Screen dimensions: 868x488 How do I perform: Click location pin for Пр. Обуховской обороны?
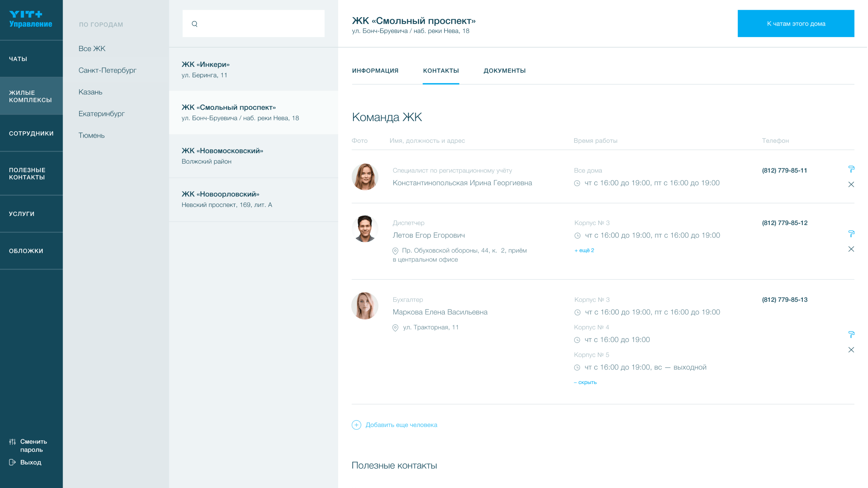tap(395, 251)
